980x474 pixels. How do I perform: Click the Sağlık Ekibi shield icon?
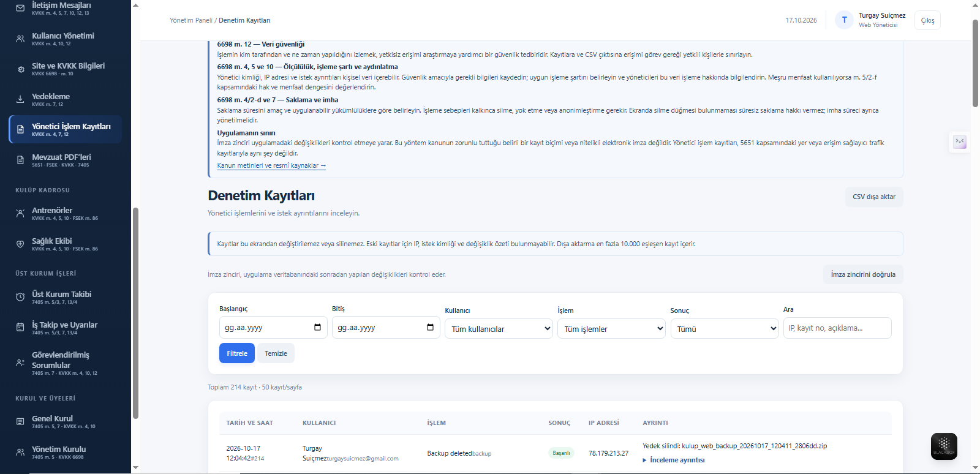(x=20, y=244)
